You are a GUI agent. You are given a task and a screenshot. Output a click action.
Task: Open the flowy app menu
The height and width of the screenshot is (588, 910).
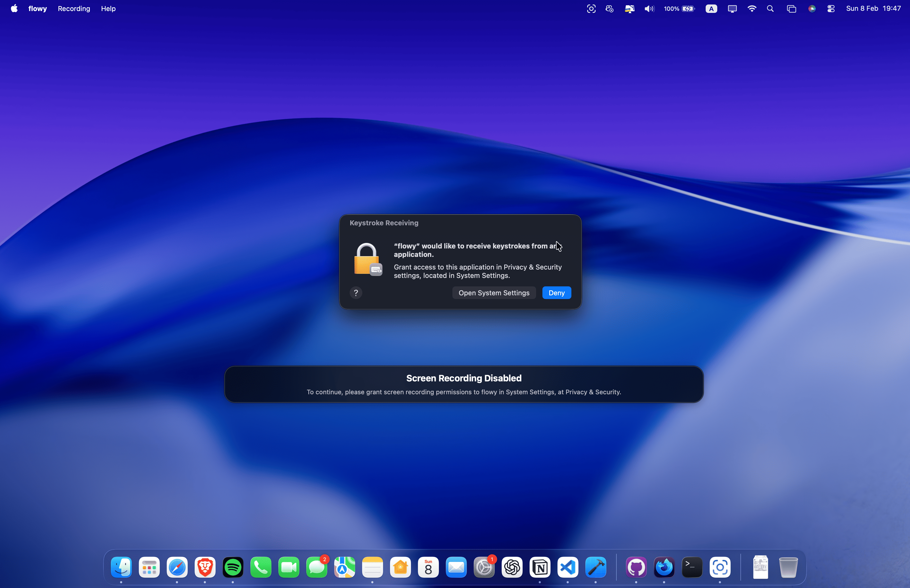coord(37,8)
